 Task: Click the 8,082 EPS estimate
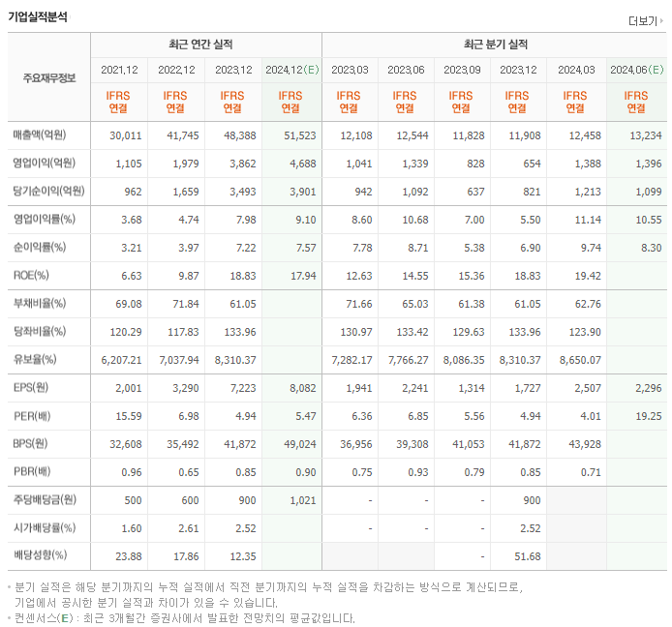tap(302, 388)
